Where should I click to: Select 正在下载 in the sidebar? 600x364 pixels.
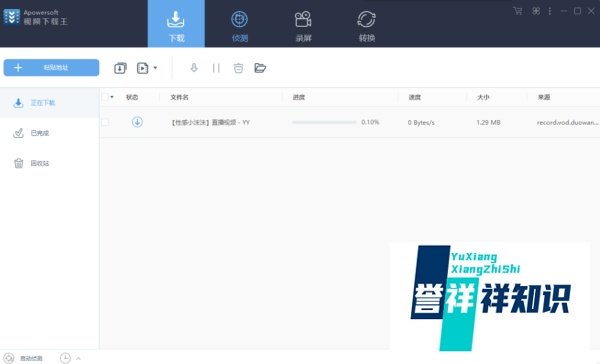pyautogui.click(x=50, y=103)
